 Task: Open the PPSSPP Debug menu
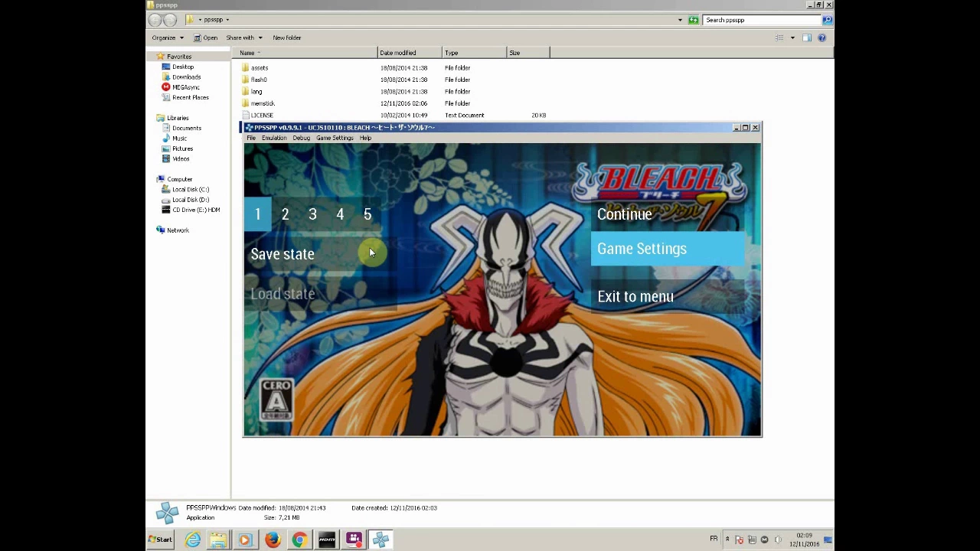coord(301,138)
